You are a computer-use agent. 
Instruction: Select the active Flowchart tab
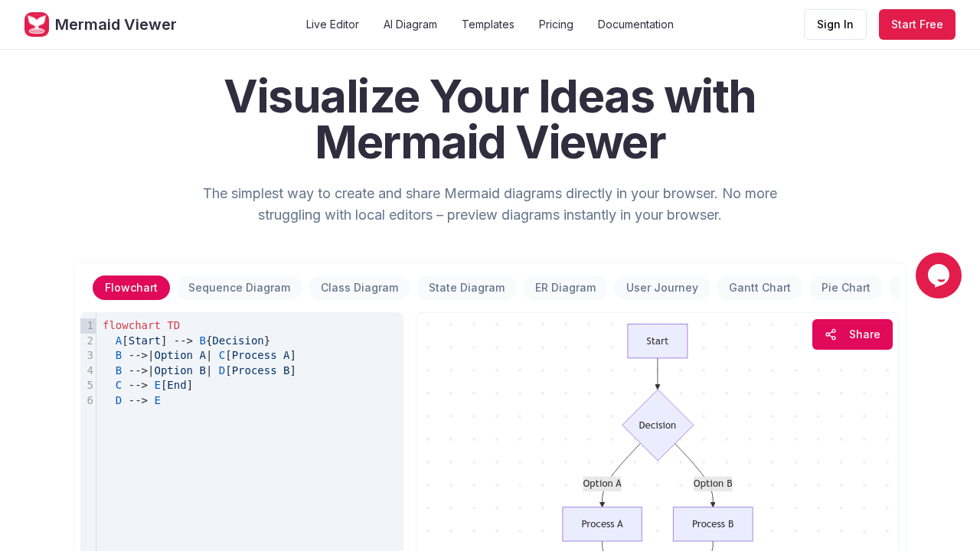pyautogui.click(x=131, y=289)
